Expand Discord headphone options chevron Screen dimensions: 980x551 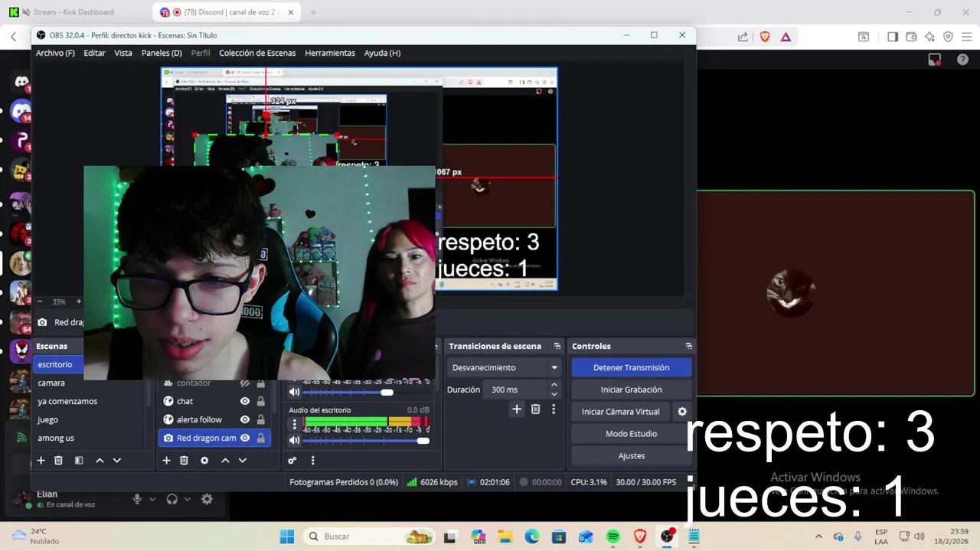[x=188, y=499]
